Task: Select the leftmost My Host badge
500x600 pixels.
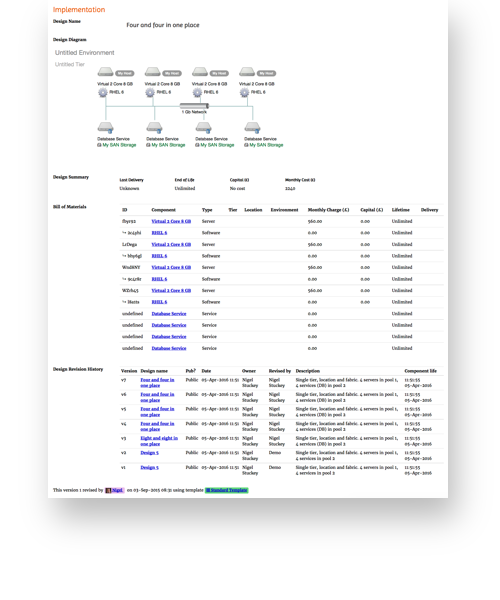Action: tap(124, 73)
